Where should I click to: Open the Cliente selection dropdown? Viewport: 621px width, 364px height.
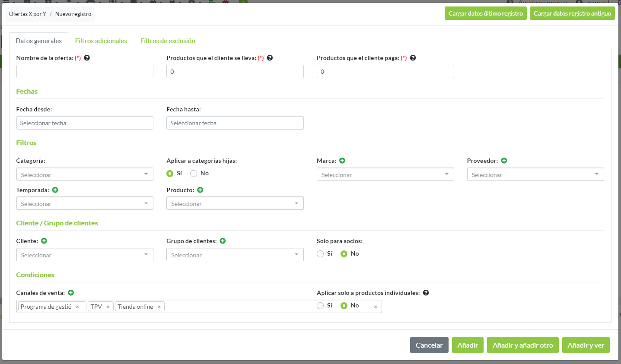85,255
